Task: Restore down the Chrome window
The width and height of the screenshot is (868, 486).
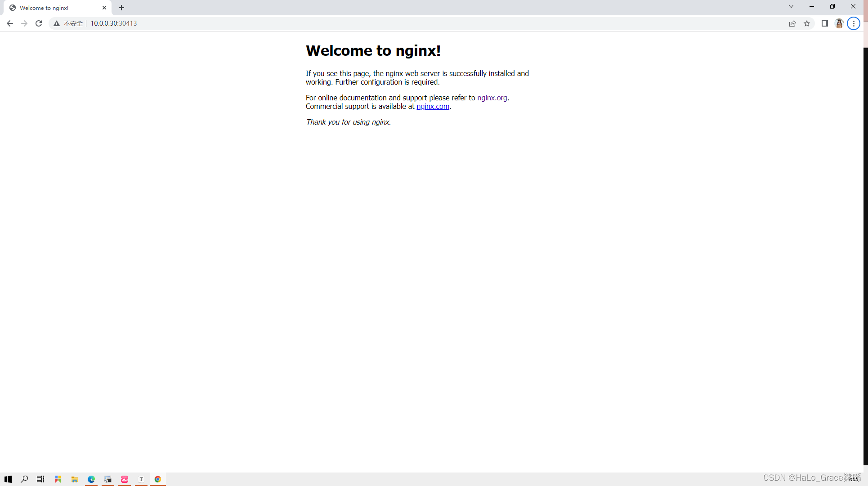Action: (832, 7)
